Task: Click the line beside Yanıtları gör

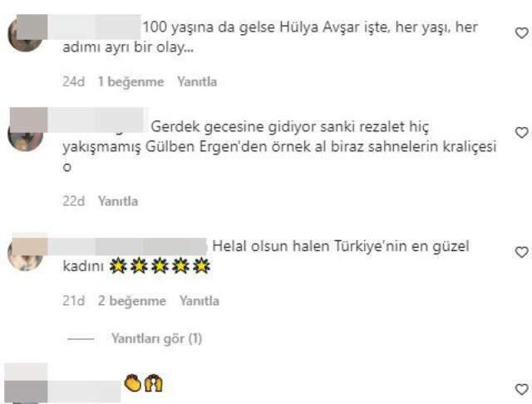Action: pyautogui.click(x=81, y=339)
